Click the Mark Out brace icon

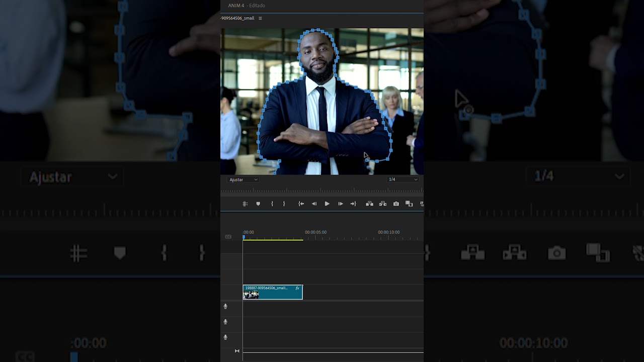pos(284,204)
